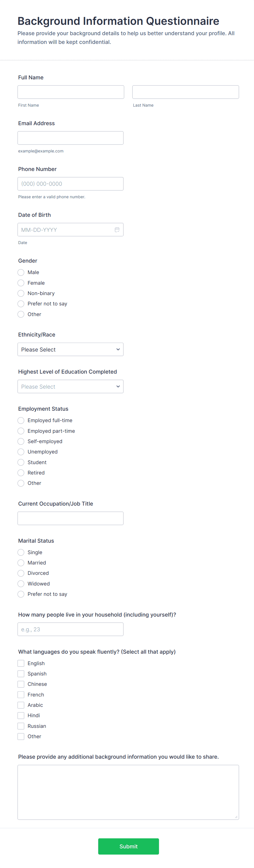254x868 pixels.
Task: Choose Employed full-time radio button
Action: click(x=21, y=420)
